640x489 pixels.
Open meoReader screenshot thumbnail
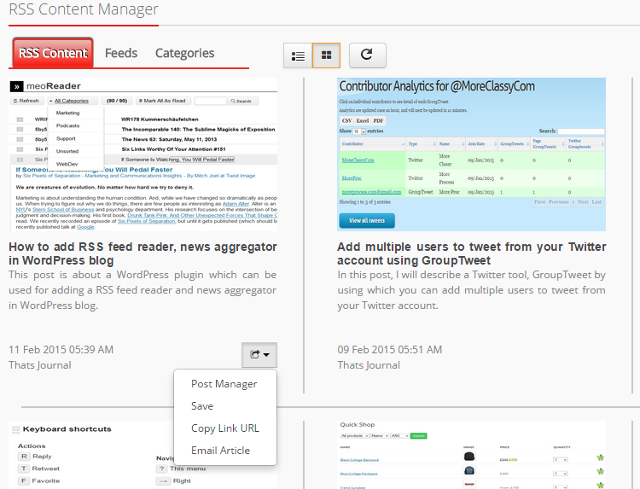pyautogui.click(x=143, y=155)
